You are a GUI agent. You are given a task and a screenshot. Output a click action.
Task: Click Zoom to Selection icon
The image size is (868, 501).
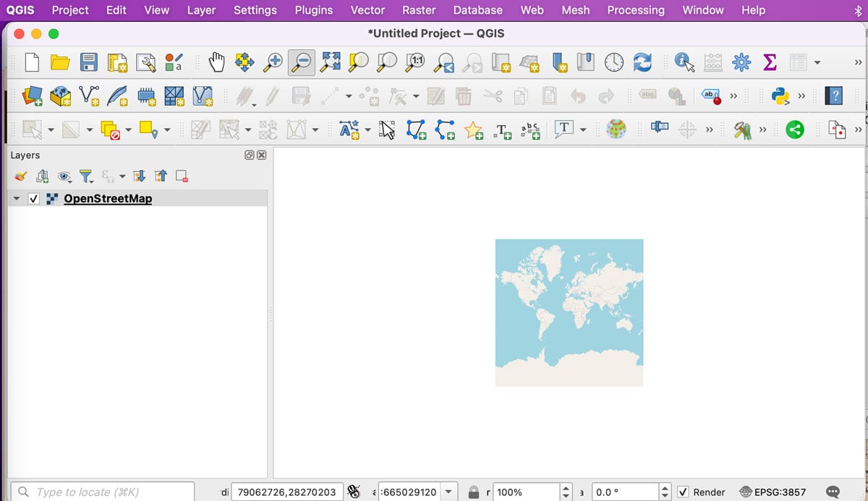coord(358,62)
